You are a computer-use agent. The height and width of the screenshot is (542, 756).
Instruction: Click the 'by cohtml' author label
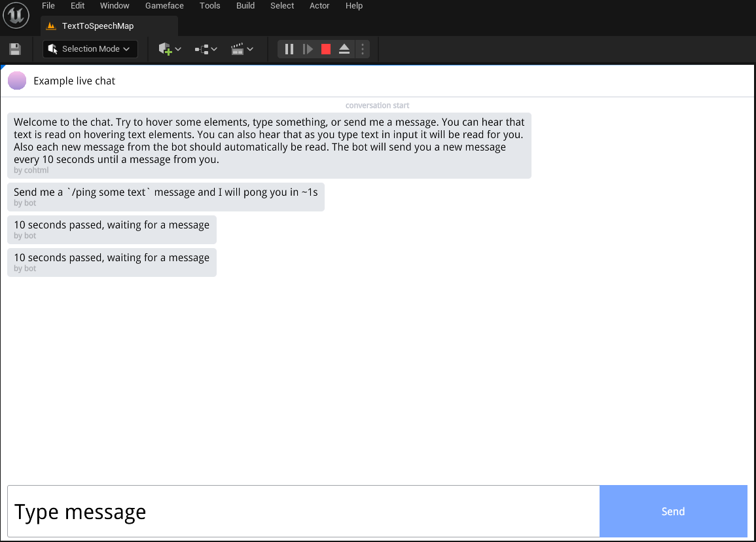tap(31, 170)
